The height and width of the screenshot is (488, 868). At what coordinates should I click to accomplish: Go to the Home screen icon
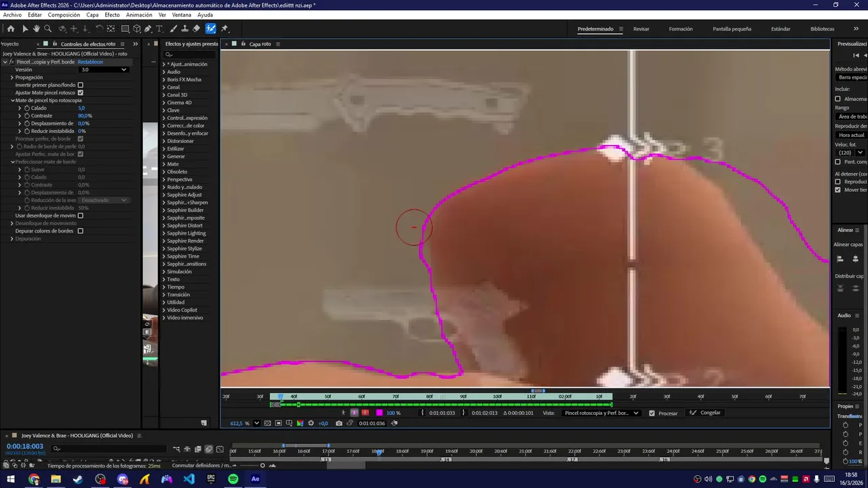(11, 28)
